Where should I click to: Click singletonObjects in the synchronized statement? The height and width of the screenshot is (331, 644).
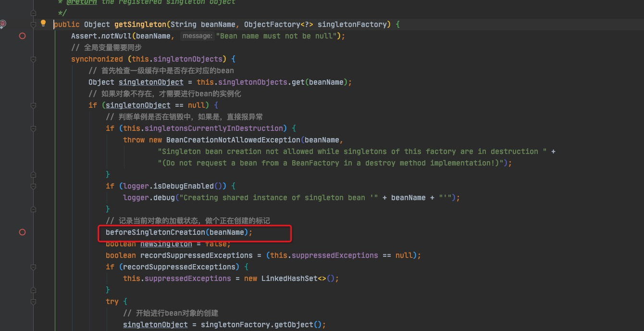click(x=188, y=59)
